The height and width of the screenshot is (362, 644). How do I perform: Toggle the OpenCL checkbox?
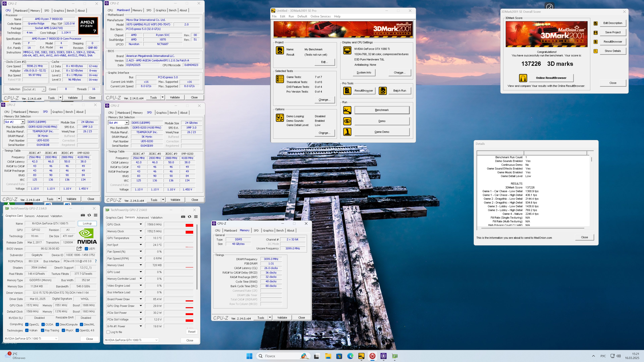(x=27, y=324)
